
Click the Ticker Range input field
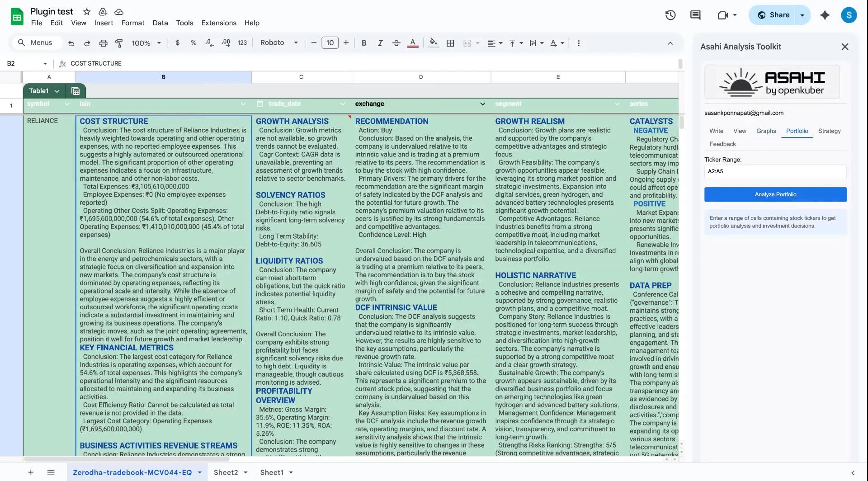775,171
